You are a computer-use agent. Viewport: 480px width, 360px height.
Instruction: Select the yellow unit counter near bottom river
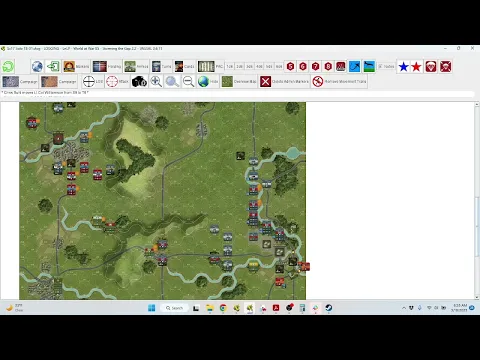click(x=253, y=266)
